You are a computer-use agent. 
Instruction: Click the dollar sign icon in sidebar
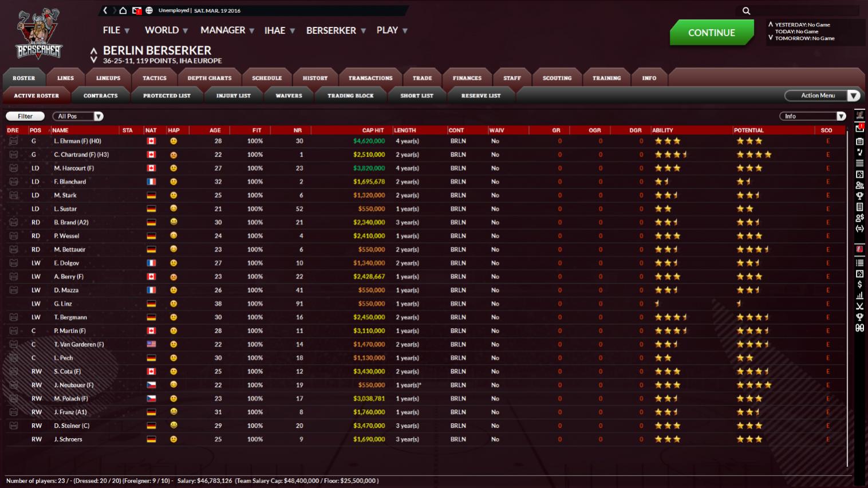pos(859,285)
